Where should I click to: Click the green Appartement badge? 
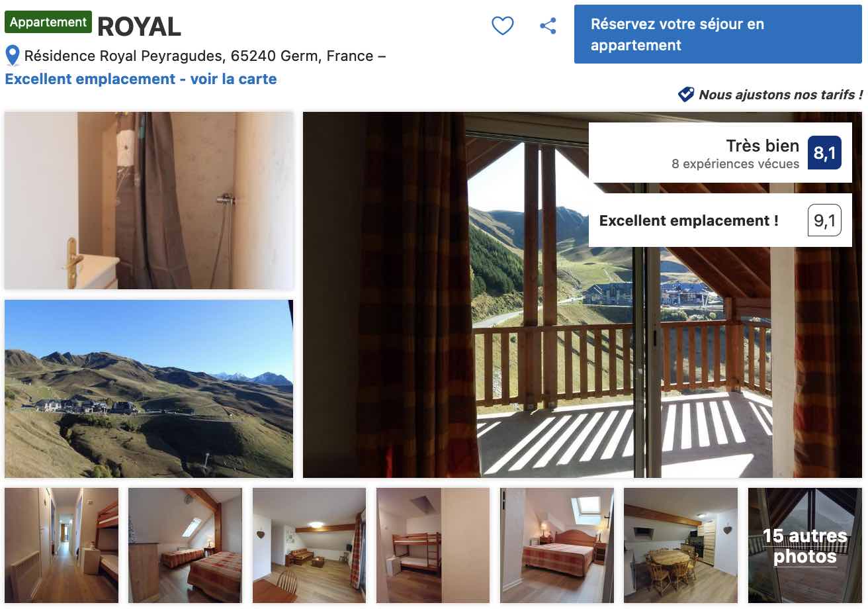pos(48,22)
